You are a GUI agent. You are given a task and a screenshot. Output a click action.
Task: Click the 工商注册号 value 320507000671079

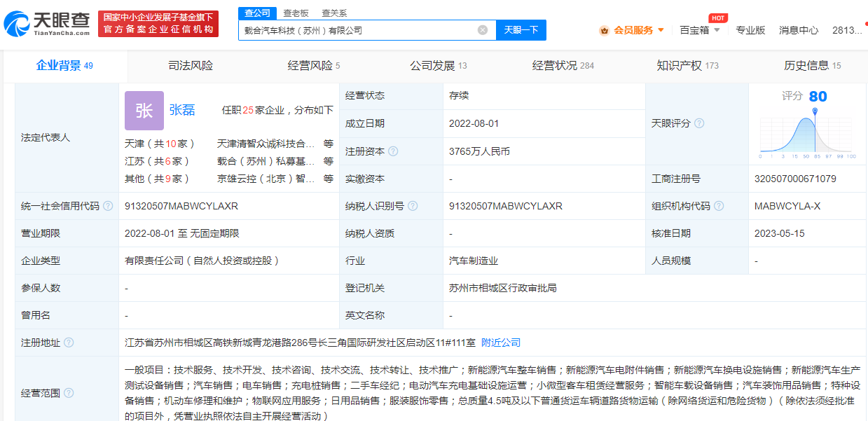point(795,179)
